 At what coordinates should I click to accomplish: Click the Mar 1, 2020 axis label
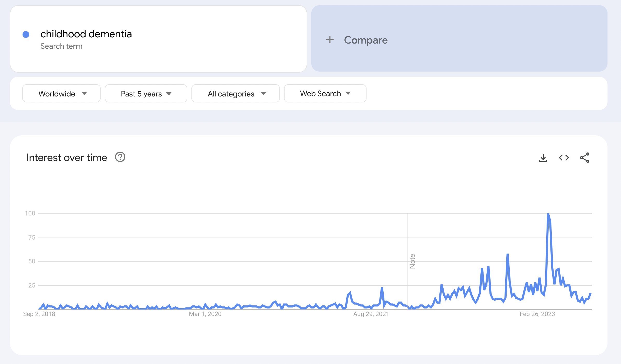click(x=205, y=314)
